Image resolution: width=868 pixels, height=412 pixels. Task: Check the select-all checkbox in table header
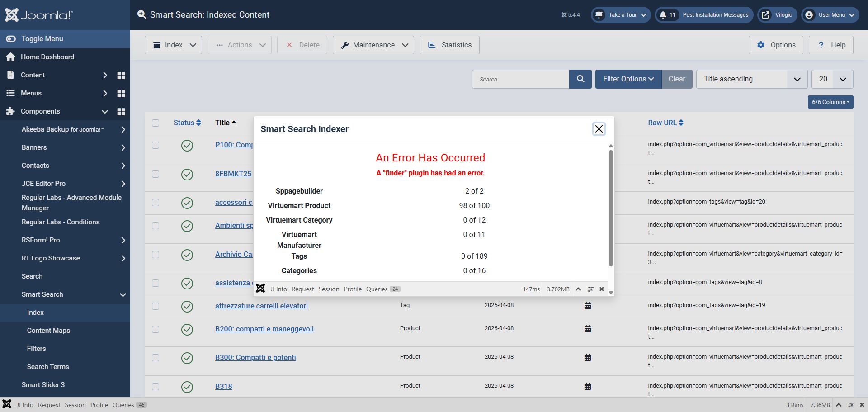pyautogui.click(x=156, y=123)
